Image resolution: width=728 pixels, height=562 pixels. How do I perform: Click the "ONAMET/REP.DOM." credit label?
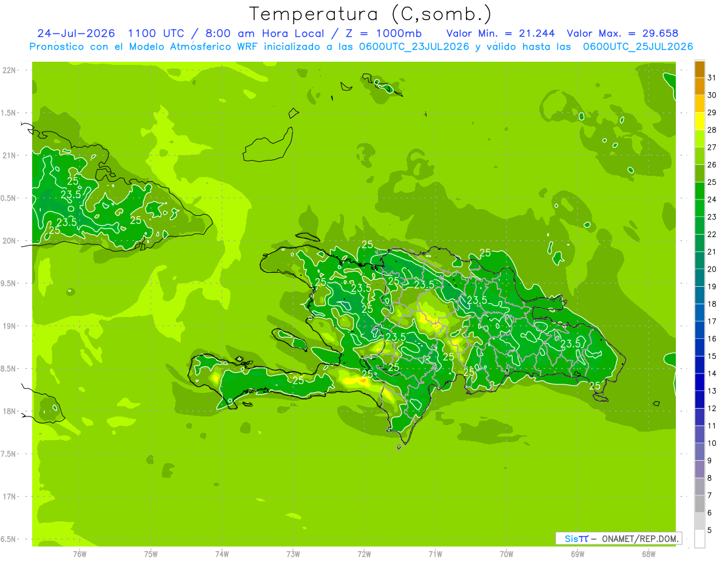pos(641,538)
